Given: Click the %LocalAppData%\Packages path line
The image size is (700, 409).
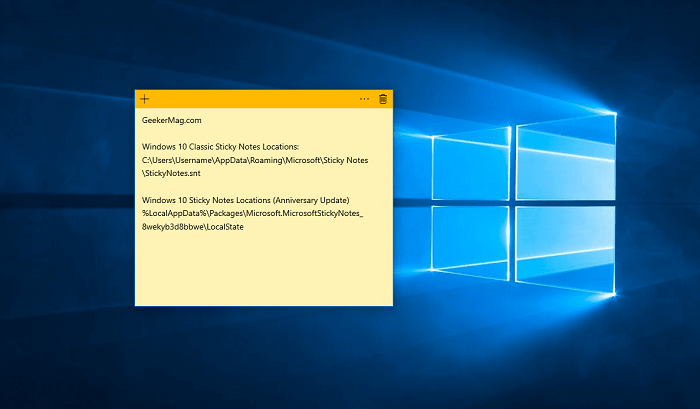Looking at the screenshot, I should tap(253, 213).
